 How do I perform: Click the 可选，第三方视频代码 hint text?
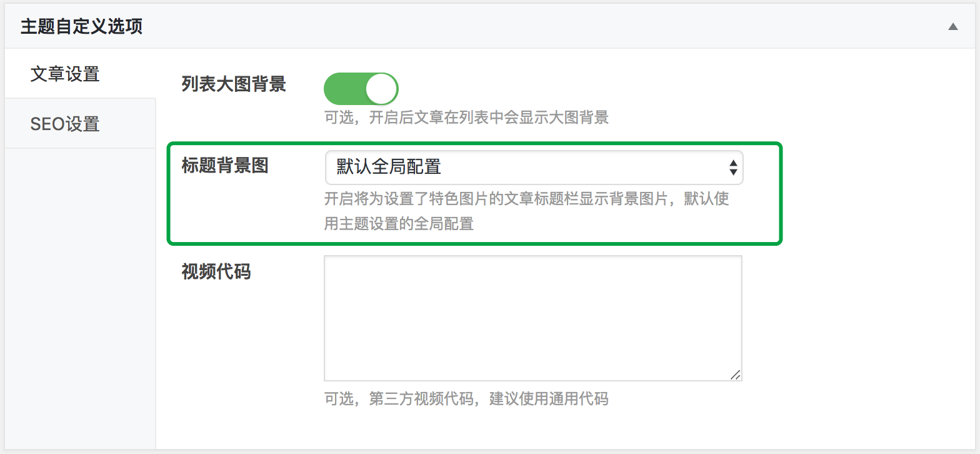[x=466, y=398]
